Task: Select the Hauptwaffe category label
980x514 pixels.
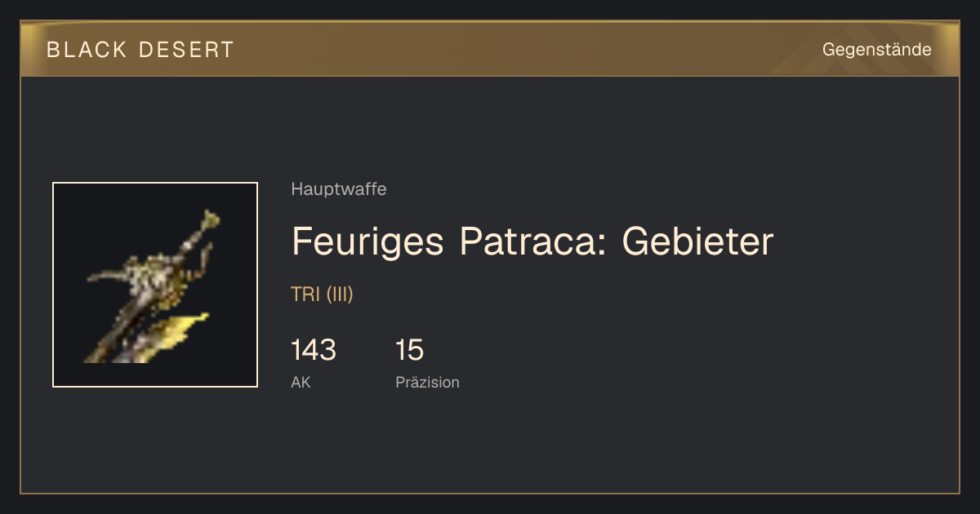Action: click(x=339, y=189)
